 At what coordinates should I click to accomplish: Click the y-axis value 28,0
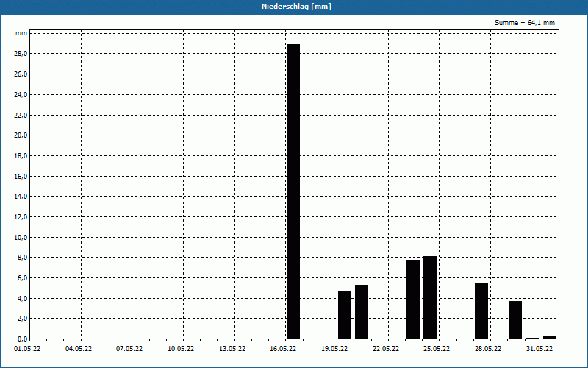(21, 54)
